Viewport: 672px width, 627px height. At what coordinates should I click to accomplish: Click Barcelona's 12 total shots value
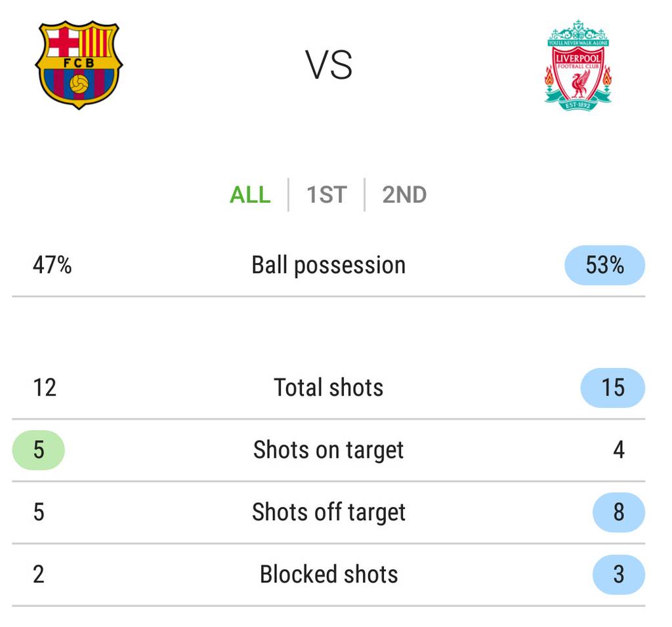click(45, 387)
